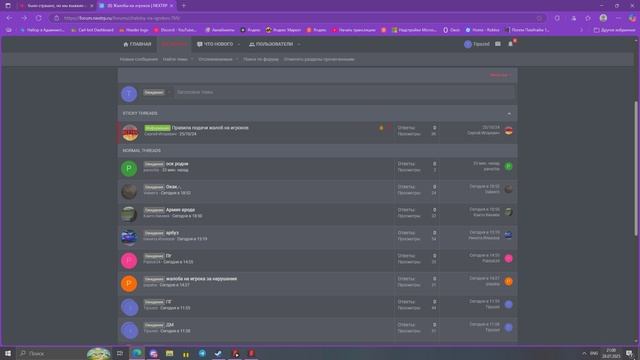Click last-poster green avatar on оск родни row
Viewport: 640px width, 360px height.
pyautogui.click(x=509, y=166)
